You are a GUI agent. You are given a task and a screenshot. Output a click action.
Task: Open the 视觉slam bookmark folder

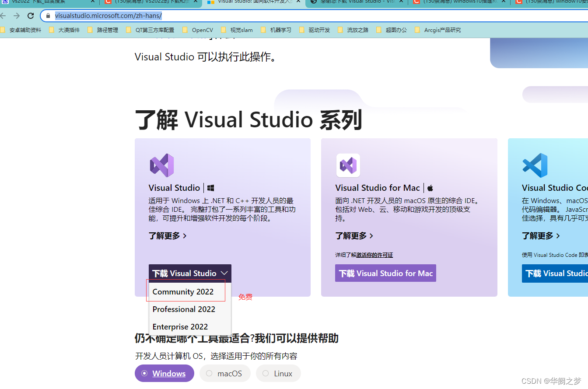coord(237,30)
